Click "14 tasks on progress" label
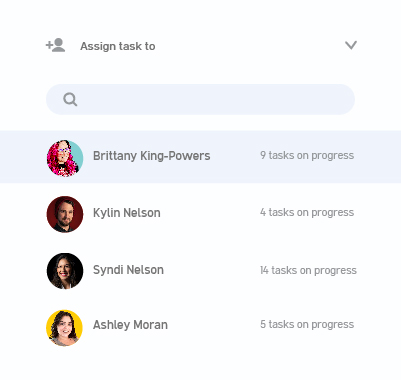401x380 pixels. click(x=308, y=270)
